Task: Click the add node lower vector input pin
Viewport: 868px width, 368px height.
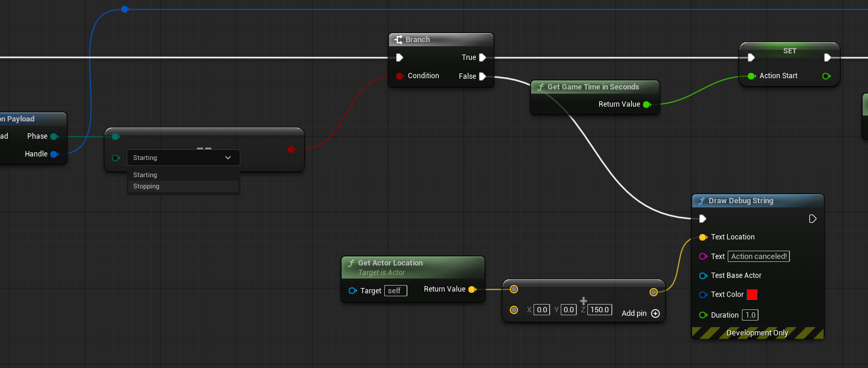Action: click(514, 310)
